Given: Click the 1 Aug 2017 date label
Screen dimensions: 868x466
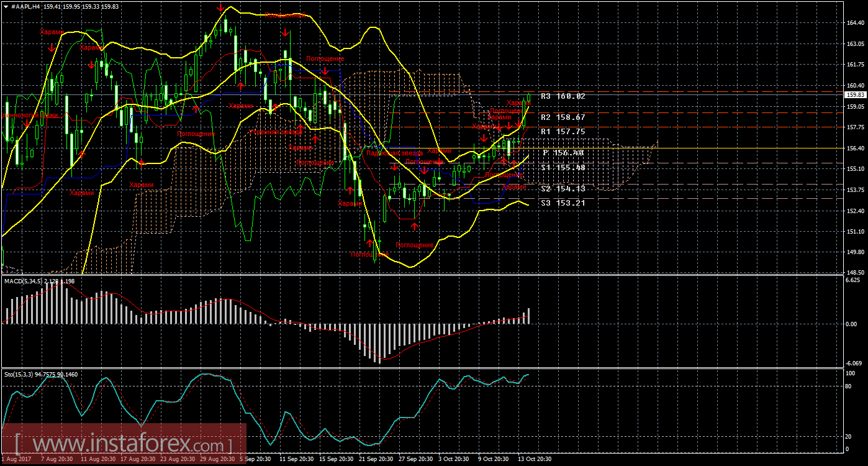Looking at the screenshot, I should (x=15, y=459).
